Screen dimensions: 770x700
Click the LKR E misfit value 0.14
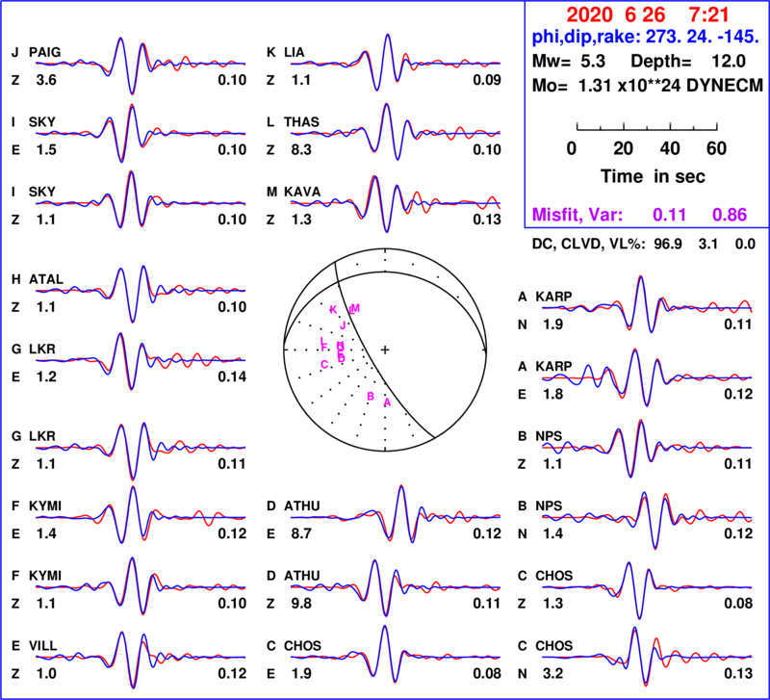[x=232, y=376]
